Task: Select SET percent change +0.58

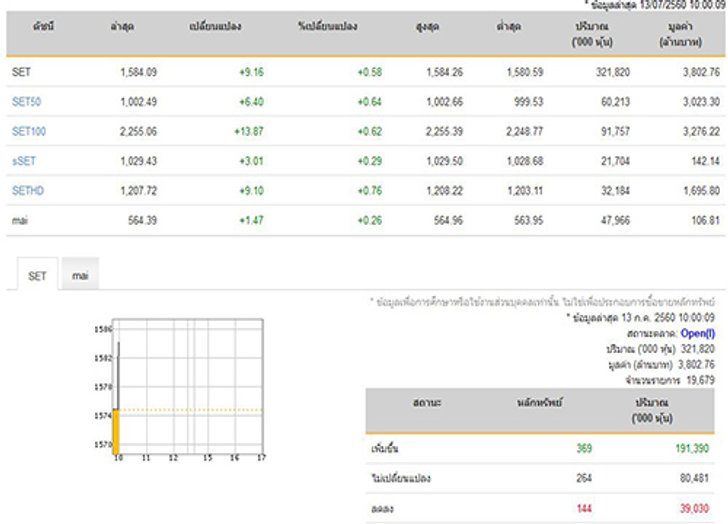Action: (370, 72)
